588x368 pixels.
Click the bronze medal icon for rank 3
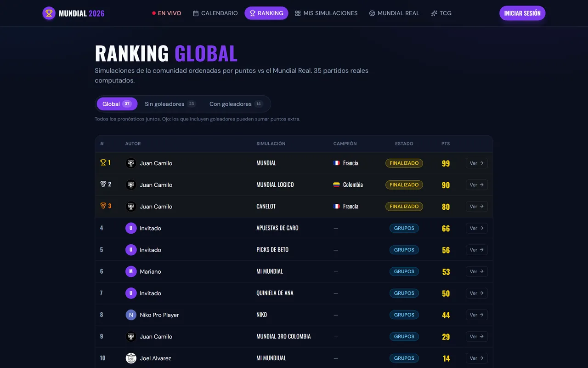click(103, 206)
